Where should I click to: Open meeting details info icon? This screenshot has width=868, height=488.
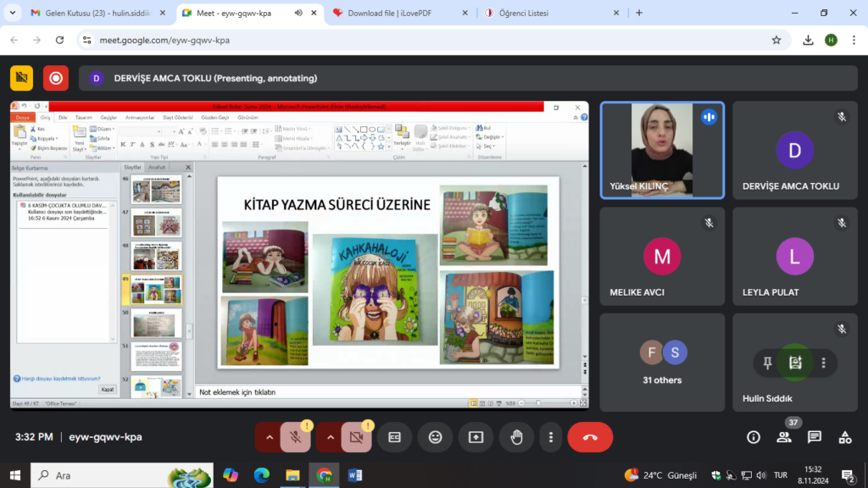pos(754,437)
